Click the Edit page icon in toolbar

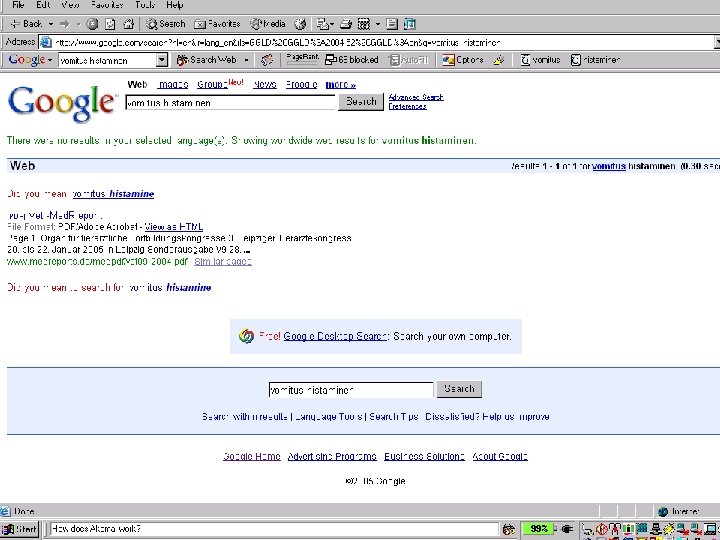click(x=364, y=24)
